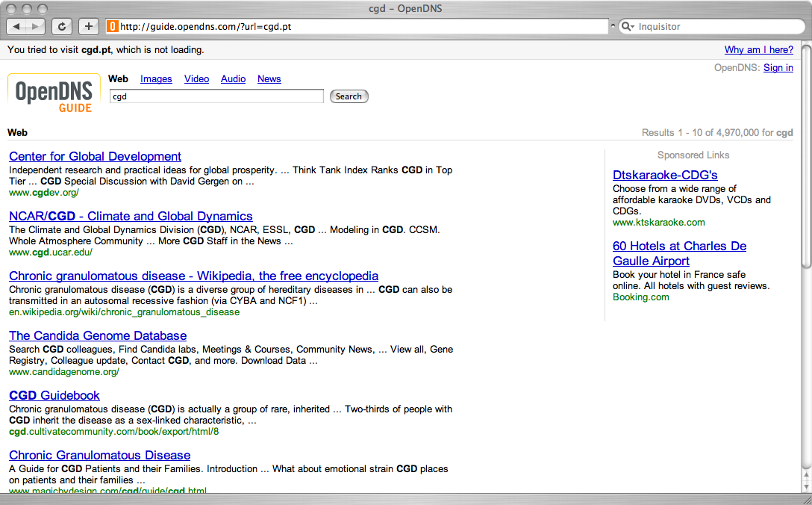Image resolution: width=812 pixels, height=505 pixels.
Task: Click the OpenDNS Sign in link
Action: (778, 67)
